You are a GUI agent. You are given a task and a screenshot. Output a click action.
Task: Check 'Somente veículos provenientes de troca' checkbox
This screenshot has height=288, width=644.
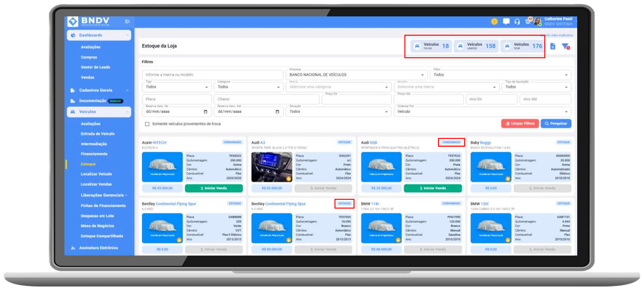(x=147, y=124)
